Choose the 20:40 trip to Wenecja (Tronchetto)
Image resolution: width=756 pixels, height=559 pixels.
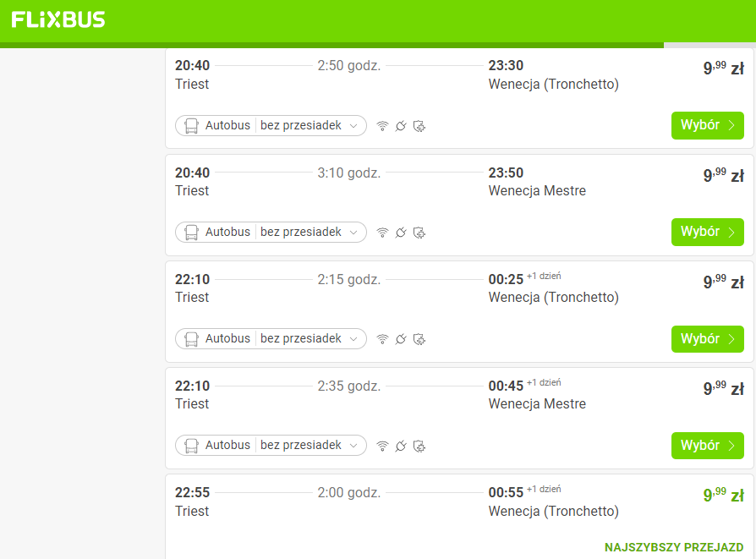pos(707,125)
